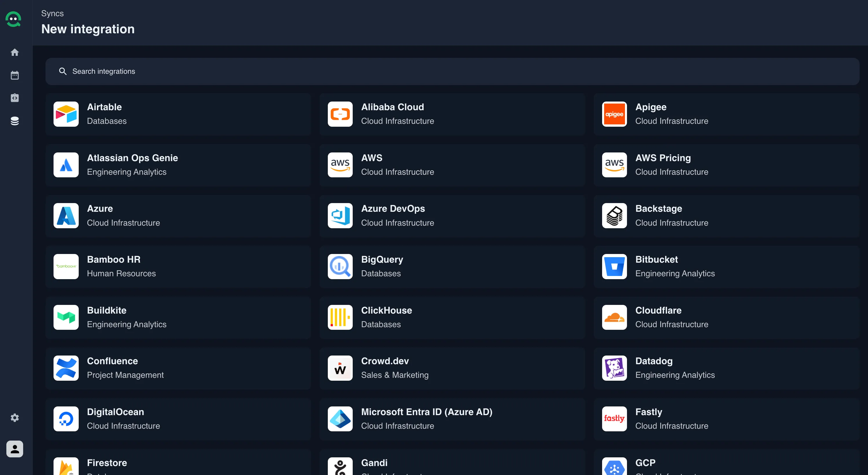Click the Backstage logo
The height and width of the screenshot is (475, 868).
coord(614,216)
